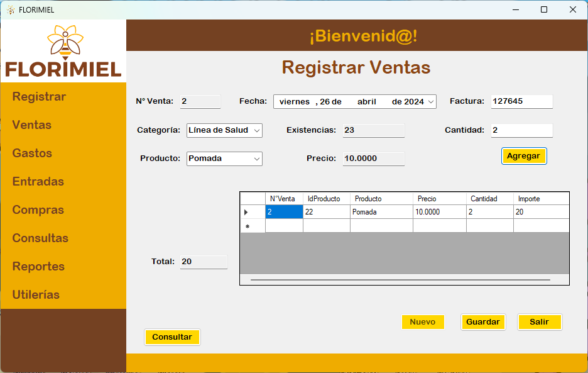Expand the Categoría combo box
Image resolution: width=588 pixels, height=373 pixels.
click(x=256, y=131)
